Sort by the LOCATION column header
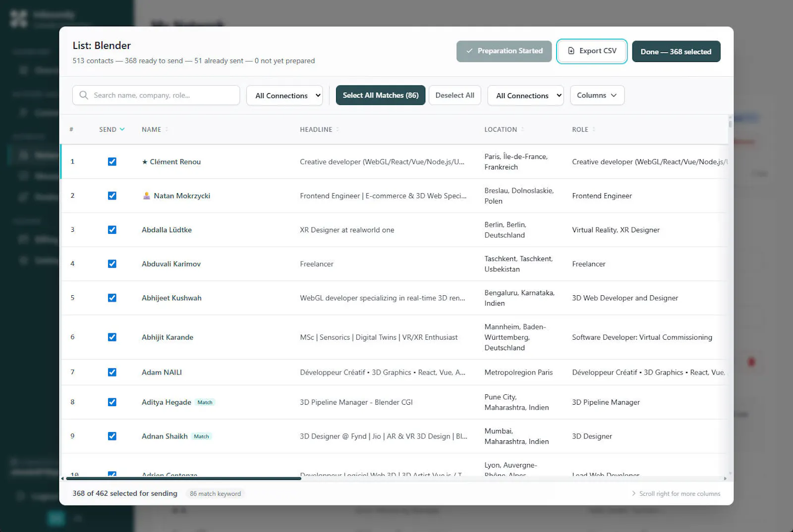This screenshot has width=793, height=532. point(504,129)
